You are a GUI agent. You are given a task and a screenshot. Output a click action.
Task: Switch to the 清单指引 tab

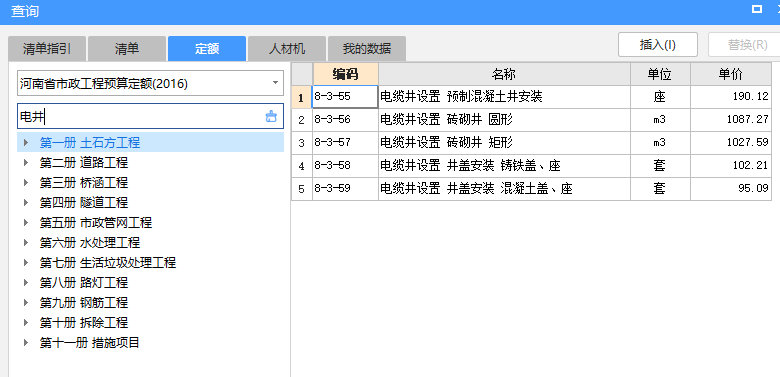click(47, 49)
